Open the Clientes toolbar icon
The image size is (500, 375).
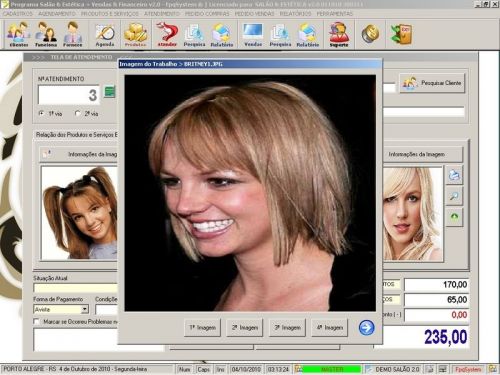(x=19, y=34)
